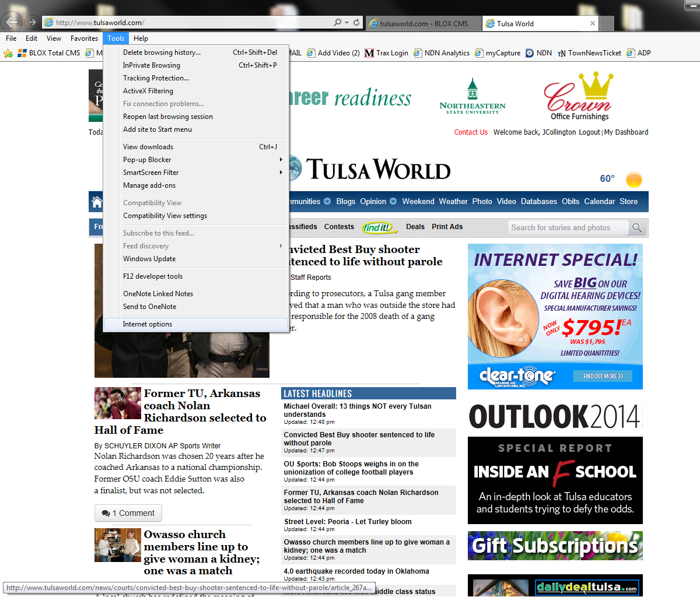Click the Logout link
The width and height of the screenshot is (700, 597).
click(x=589, y=132)
